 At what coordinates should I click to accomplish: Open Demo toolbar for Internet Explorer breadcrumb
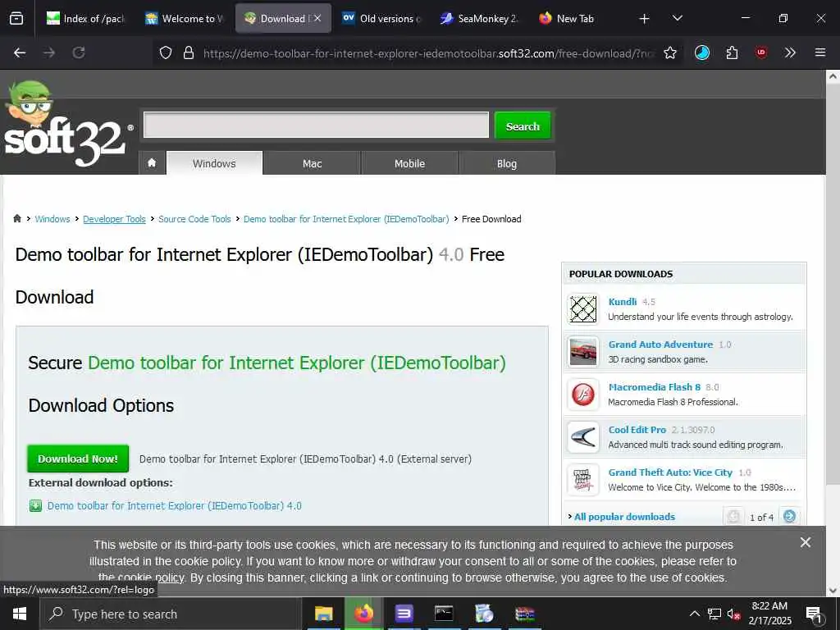pos(346,219)
